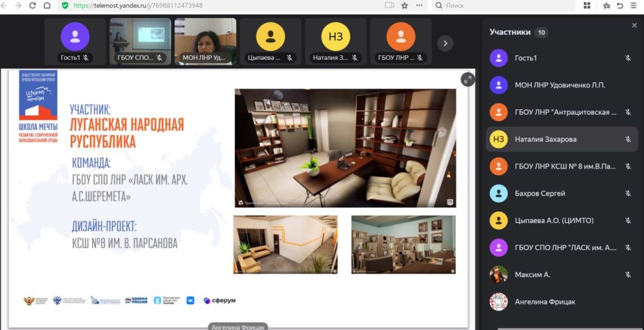Viewport: 644px width, 330px height.
Task: Click ГБОУ СПО ЛНР "ЛАСК им. participant row
Action: 562,248
